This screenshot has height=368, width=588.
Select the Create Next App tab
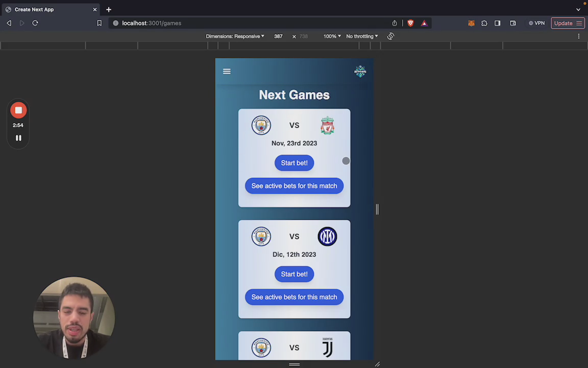[x=50, y=9]
